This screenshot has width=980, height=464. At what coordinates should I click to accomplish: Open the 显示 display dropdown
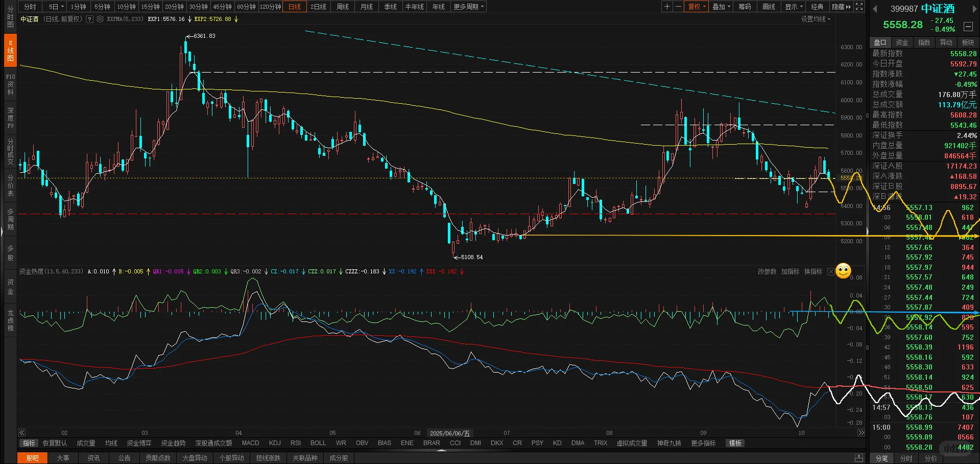point(794,7)
